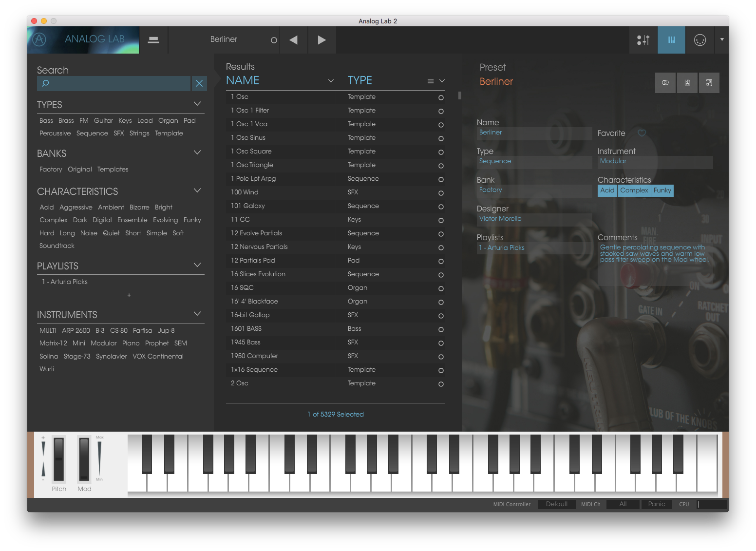
Task: Click the magnifier icon in search bar
Action: pos(45,83)
